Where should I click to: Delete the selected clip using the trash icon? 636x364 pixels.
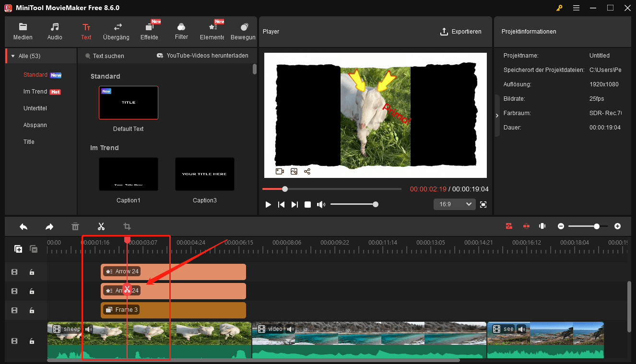(x=75, y=226)
